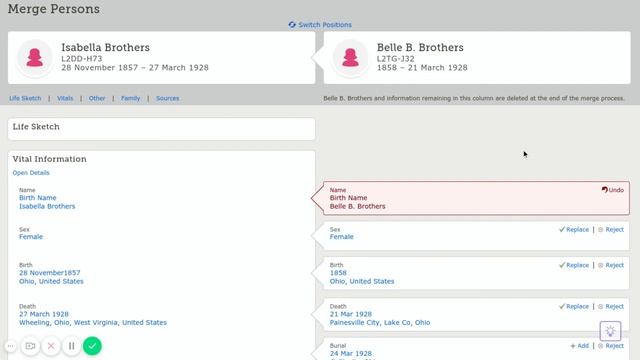Replace Birth with 1858 record

pyautogui.click(x=574, y=265)
